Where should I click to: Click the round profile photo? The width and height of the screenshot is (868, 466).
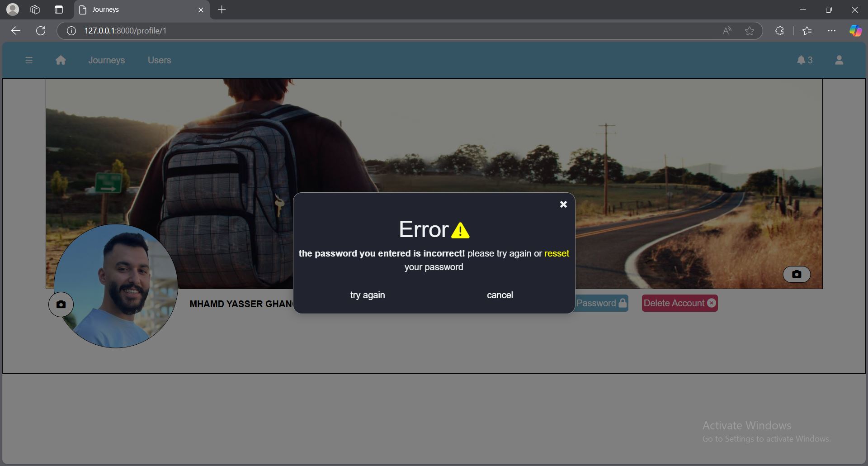point(120,285)
